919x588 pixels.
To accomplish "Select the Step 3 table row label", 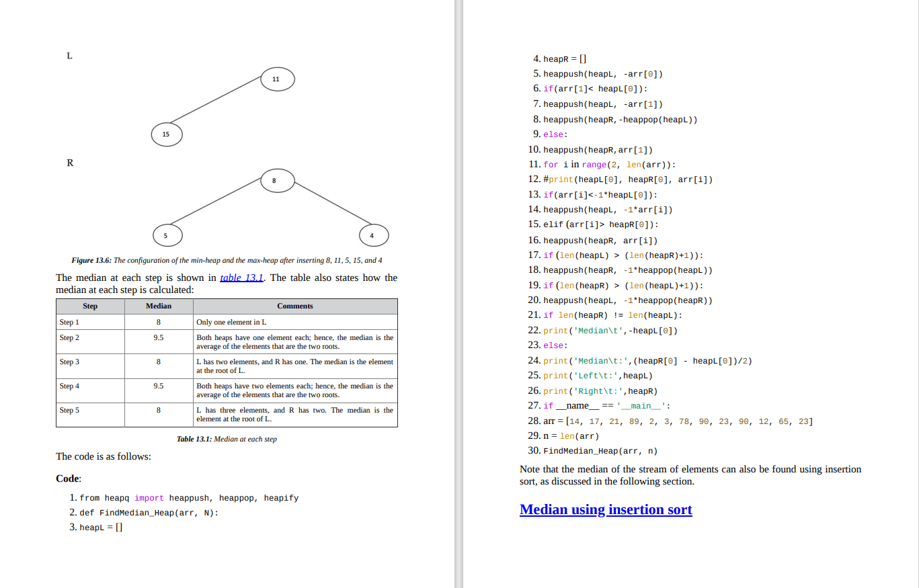I will [69, 362].
